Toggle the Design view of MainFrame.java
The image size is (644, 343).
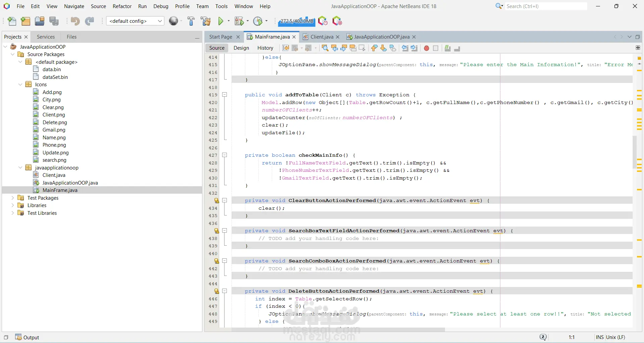(241, 48)
